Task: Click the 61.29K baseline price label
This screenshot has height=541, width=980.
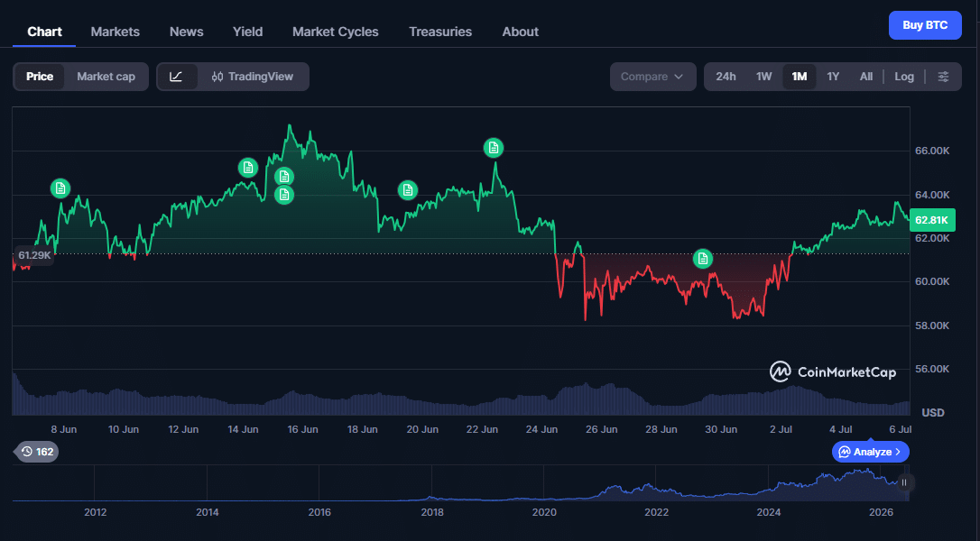Action: click(x=34, y=255)
